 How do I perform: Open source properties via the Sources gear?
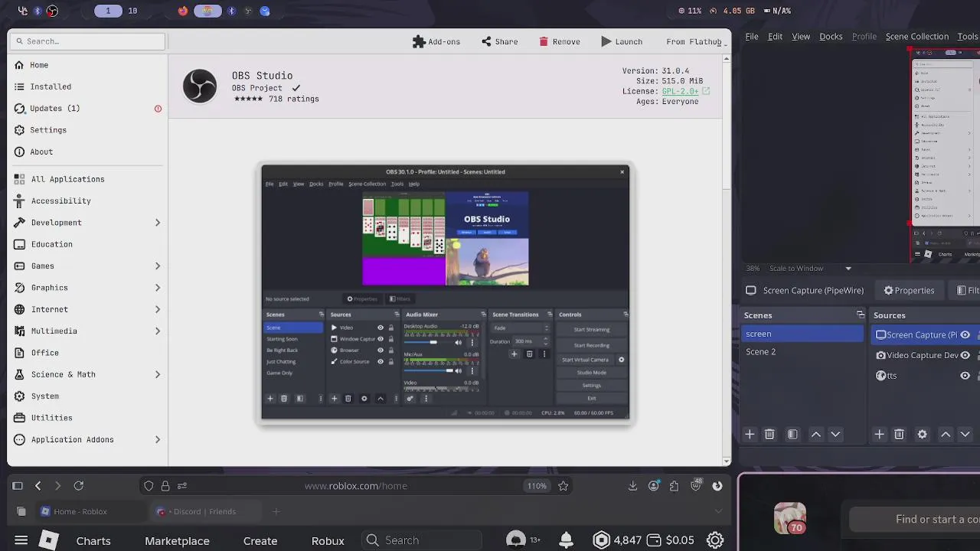[x=922, y=435]
